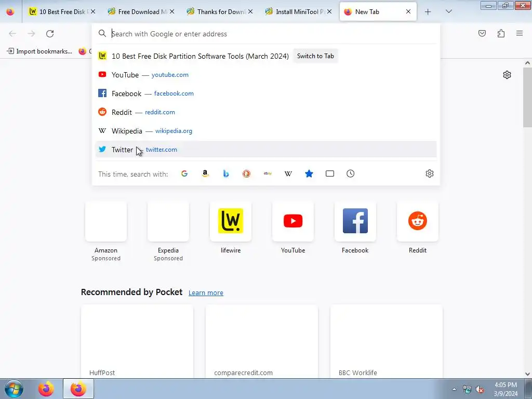
Task: Open first Firefox taskbar icon
Action: pos(46,389)
